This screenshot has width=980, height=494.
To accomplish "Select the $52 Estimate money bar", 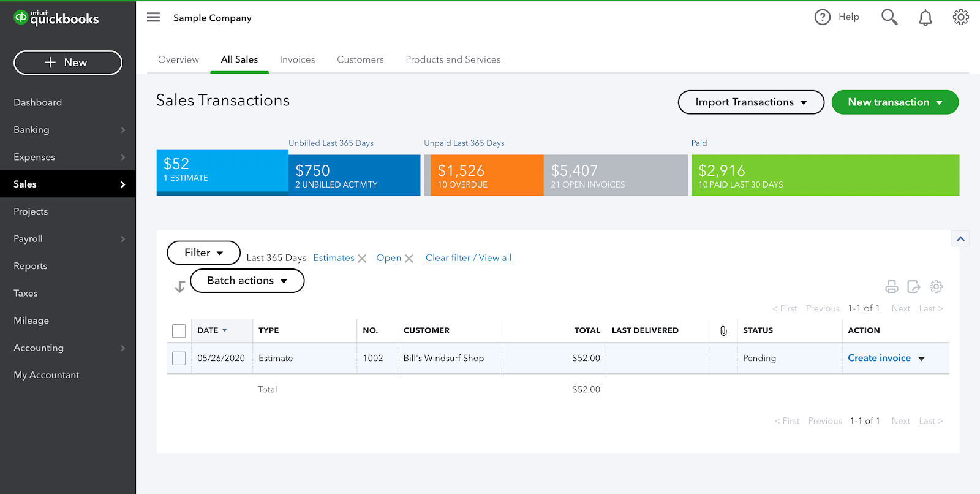I will pyautogui.click(x=222, y=172).
